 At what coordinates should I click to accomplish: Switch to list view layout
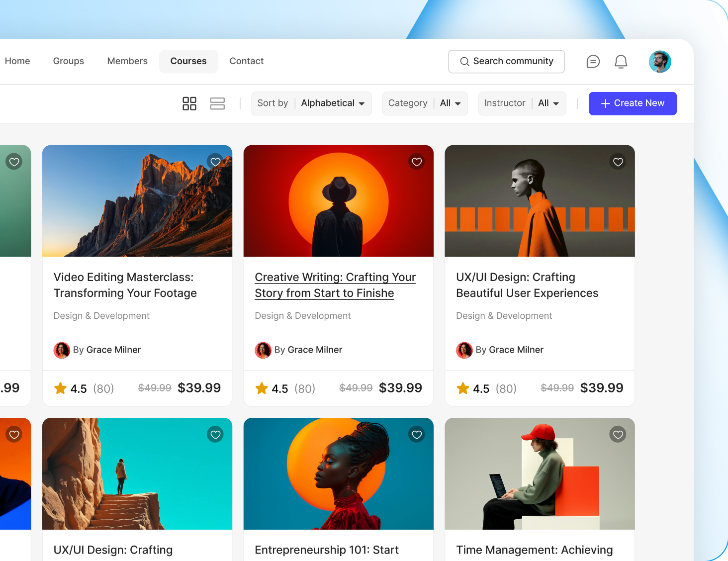217,103
